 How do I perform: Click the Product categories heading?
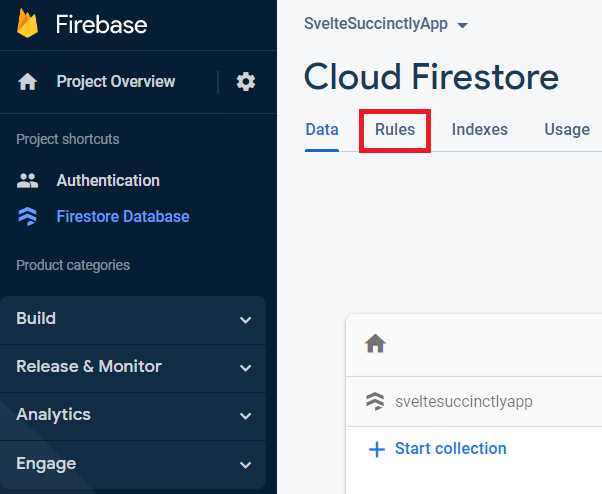coord(73,265)
